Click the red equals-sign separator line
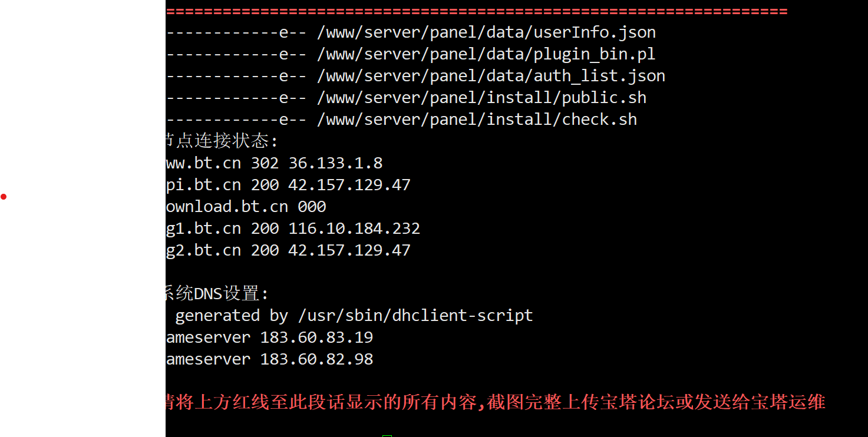 click(477, 11)
